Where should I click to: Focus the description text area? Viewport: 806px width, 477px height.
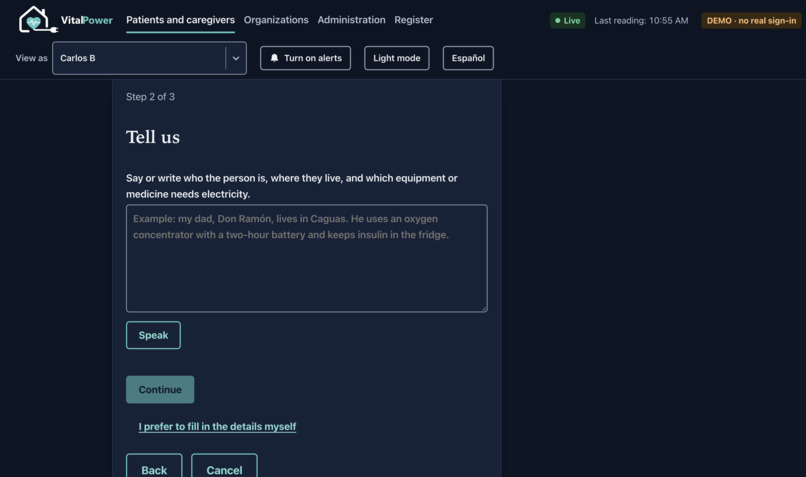pyautogui.click(x=307, y=258)
